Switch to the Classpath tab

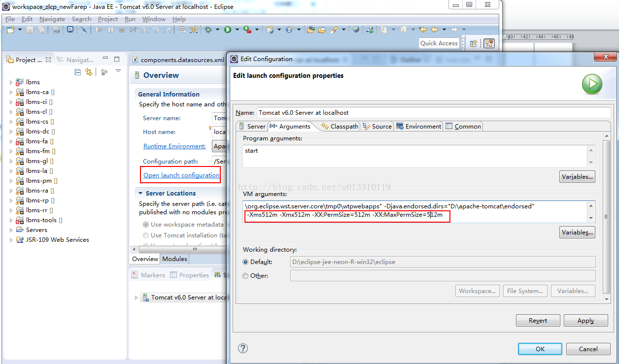pyautogui.click(x=340, y=126)
